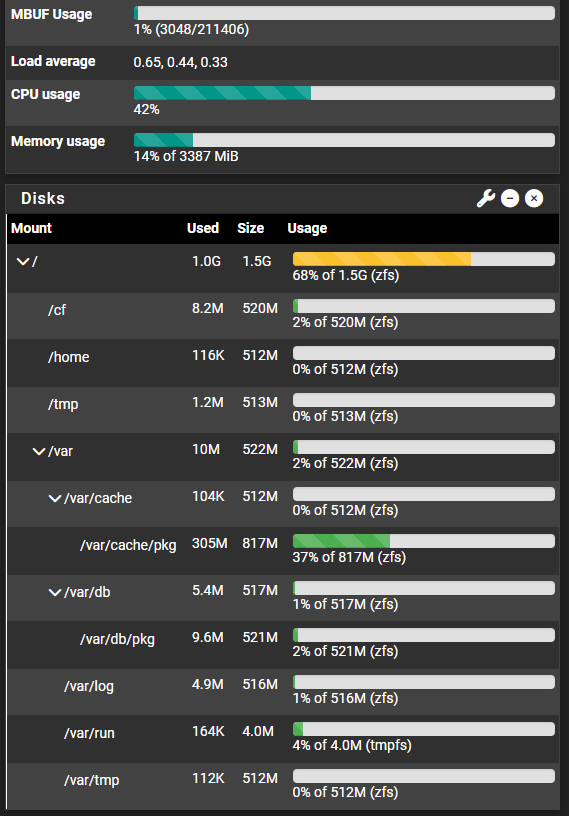This screenshot has height=816, width=569.
Task: Click the yellow root usage progress bar
Action: tap(424, 259)
